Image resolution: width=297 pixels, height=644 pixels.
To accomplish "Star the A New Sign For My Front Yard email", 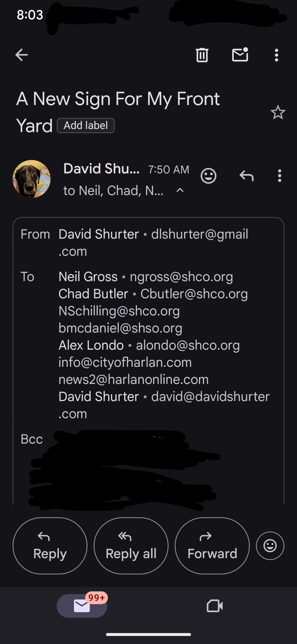I will (x=278, y=112).
